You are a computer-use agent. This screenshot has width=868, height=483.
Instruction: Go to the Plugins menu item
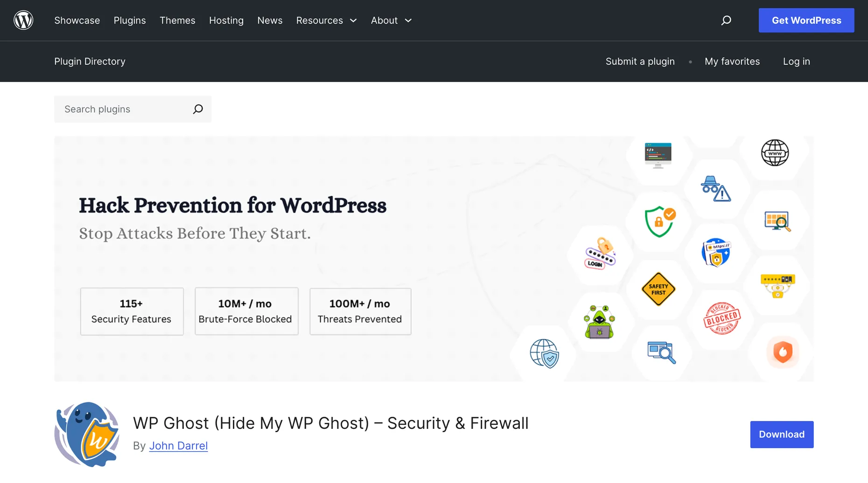point(130,20)
